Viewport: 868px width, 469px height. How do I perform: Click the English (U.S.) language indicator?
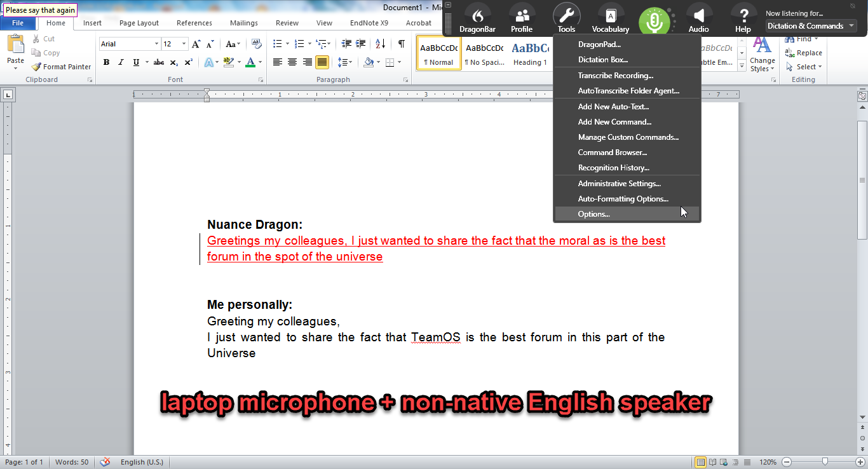141,462
